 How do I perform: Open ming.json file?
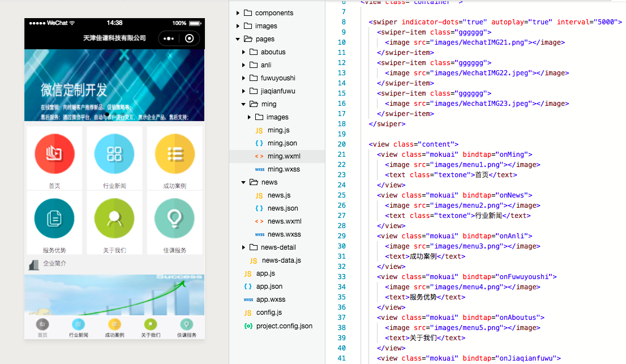282,143
